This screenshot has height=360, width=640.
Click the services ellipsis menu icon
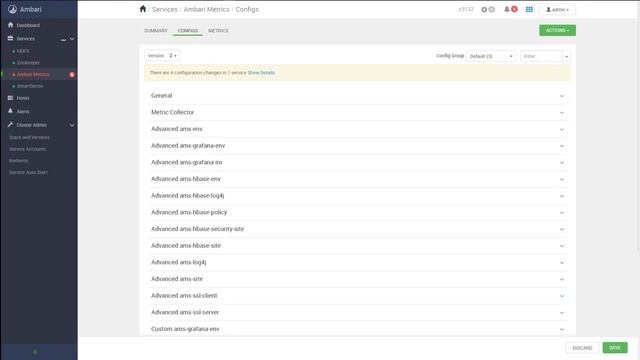63,39
